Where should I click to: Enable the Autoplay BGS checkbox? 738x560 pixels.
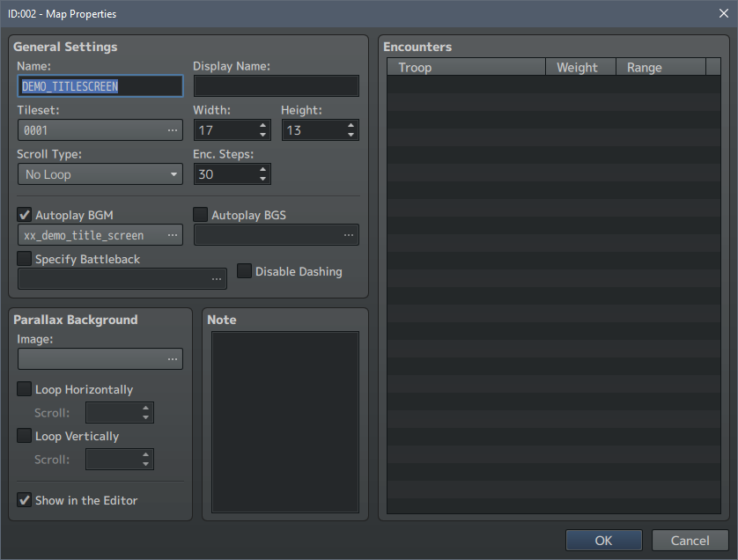coord(201,215)
